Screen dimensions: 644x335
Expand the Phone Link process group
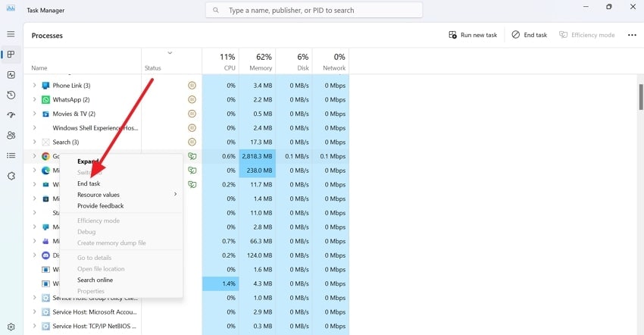pos(35,86)
